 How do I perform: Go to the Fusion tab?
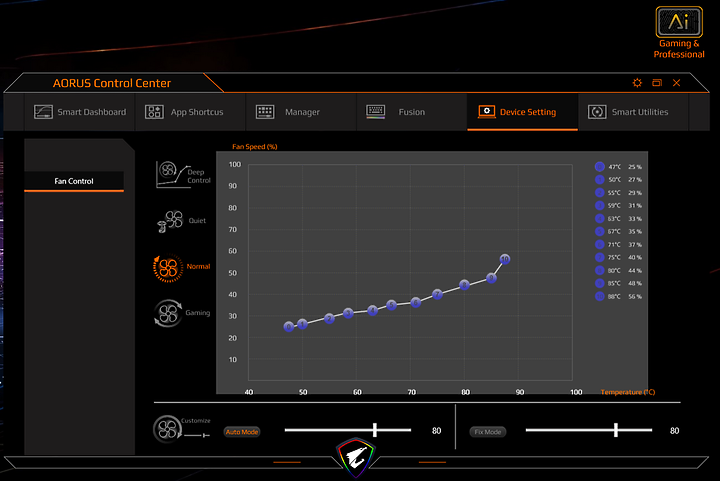pyautogui.click(x=412, y=112)
